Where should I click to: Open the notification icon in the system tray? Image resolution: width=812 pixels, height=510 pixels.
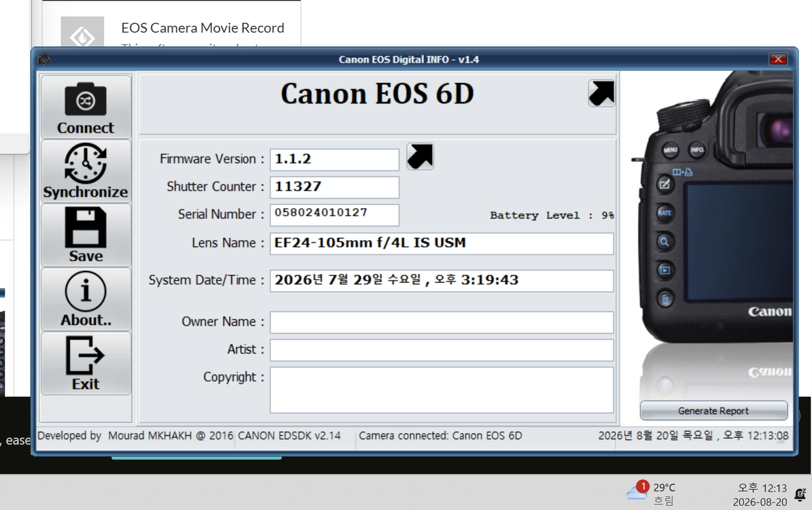click(800, 494)
